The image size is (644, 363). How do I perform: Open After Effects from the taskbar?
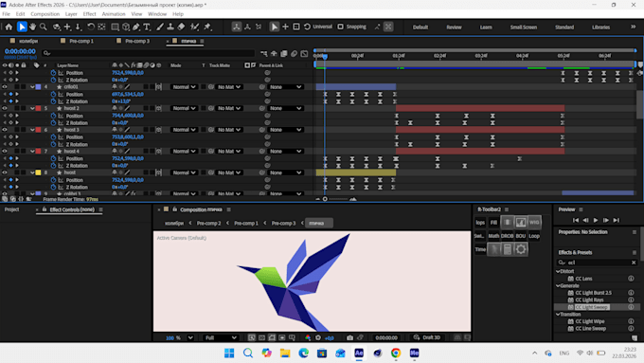tap(359, 353)
